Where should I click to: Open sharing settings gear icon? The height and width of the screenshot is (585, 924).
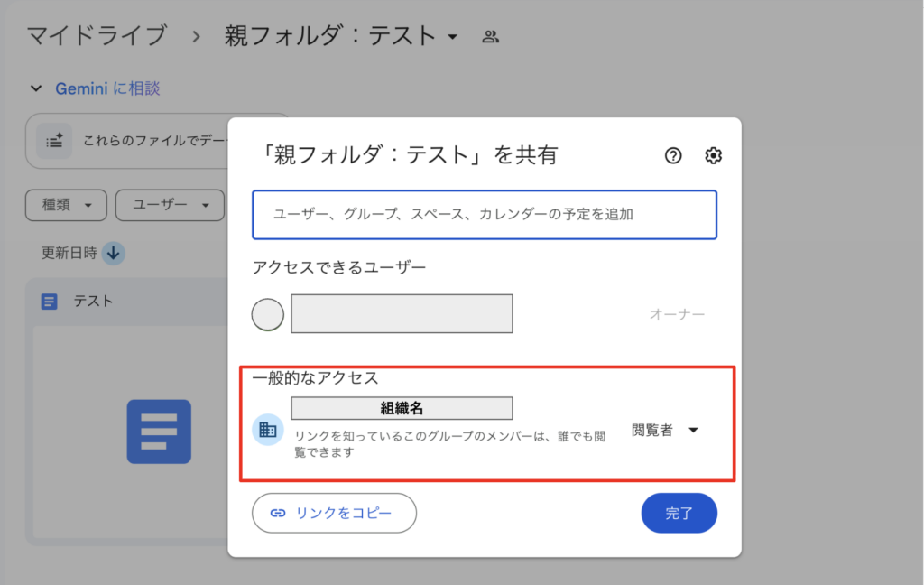713,156
